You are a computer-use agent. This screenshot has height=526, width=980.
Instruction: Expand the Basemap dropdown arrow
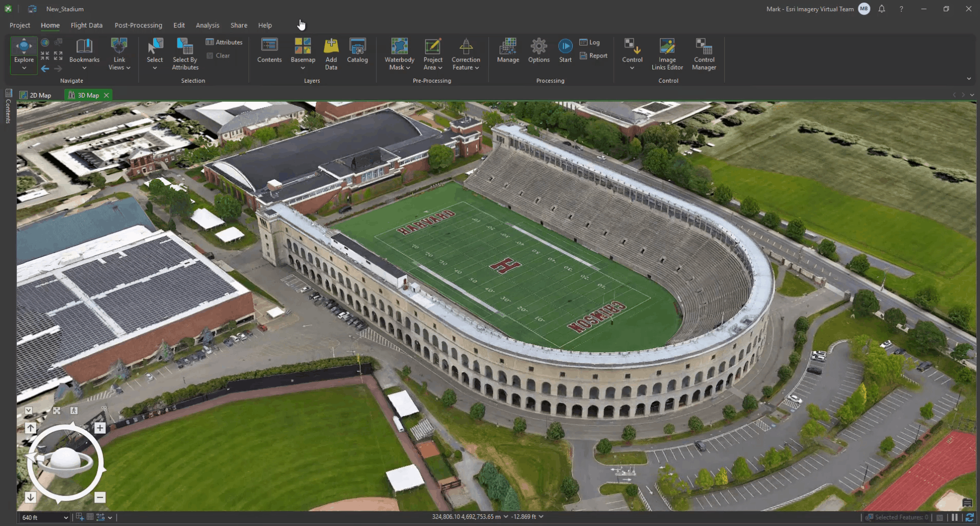click(303, 68)
